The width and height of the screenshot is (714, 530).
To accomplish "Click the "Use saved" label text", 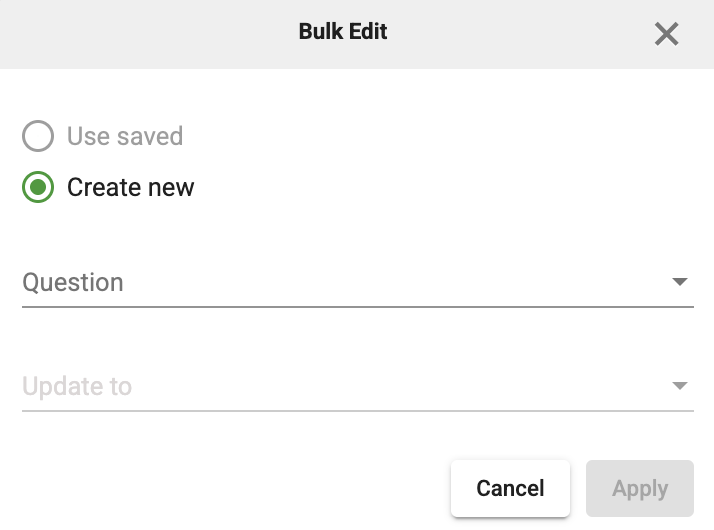I will [x=125, y=136].
